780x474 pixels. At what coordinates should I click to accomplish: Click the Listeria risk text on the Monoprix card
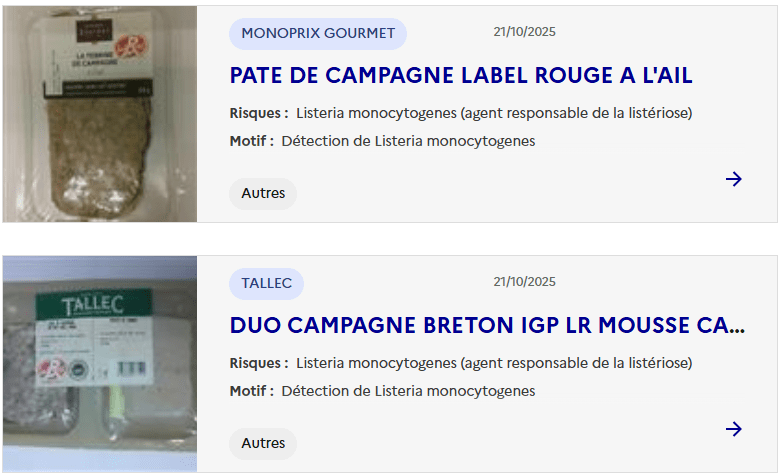tap(494, 113)
